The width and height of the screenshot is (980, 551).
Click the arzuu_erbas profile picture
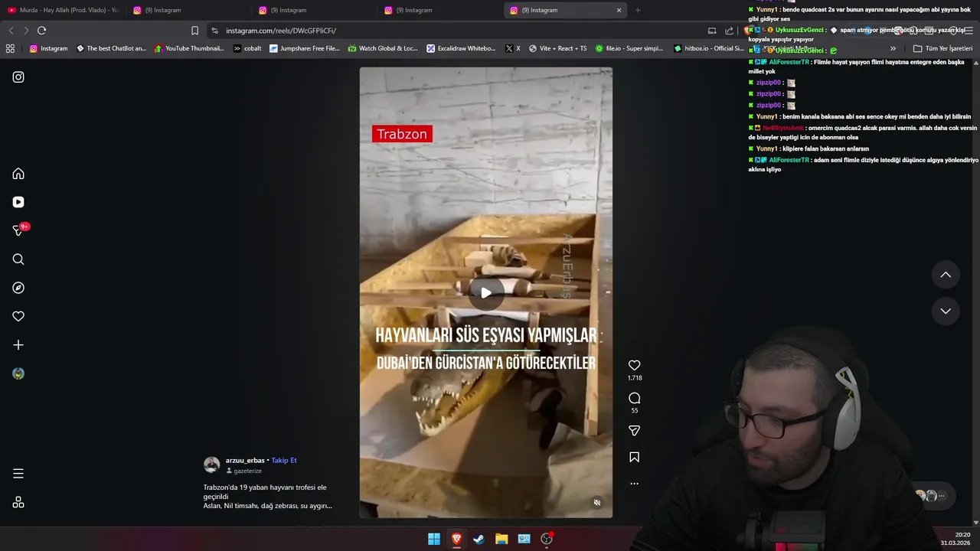(x=211, y=465)
